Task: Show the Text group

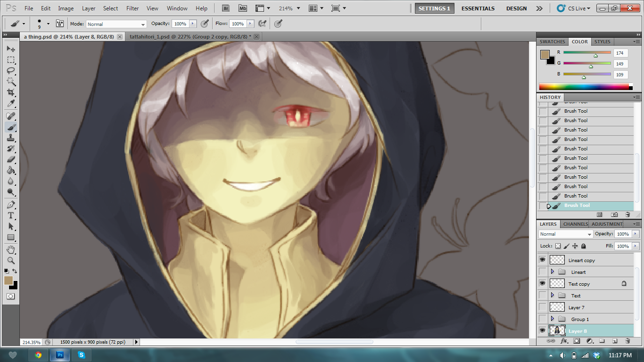Action: pyautogui.click(x=543, y=295)
